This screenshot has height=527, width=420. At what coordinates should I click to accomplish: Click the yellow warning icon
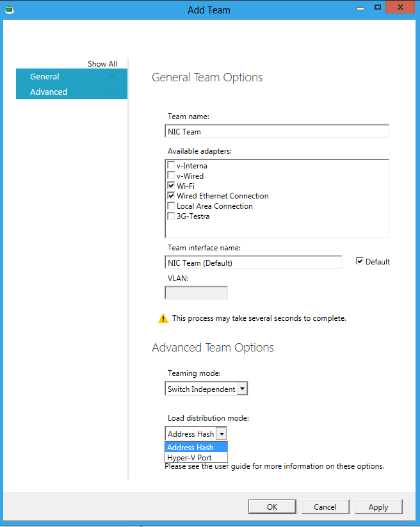163,318
